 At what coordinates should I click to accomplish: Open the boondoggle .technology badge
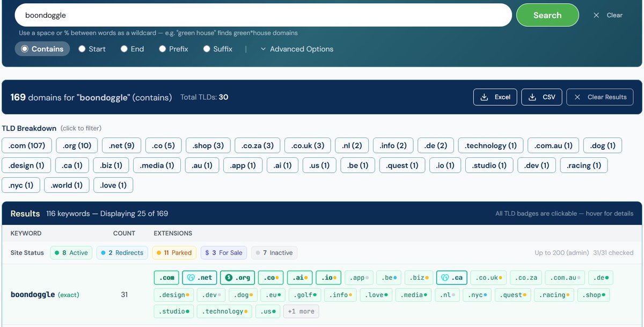(224, 311)
